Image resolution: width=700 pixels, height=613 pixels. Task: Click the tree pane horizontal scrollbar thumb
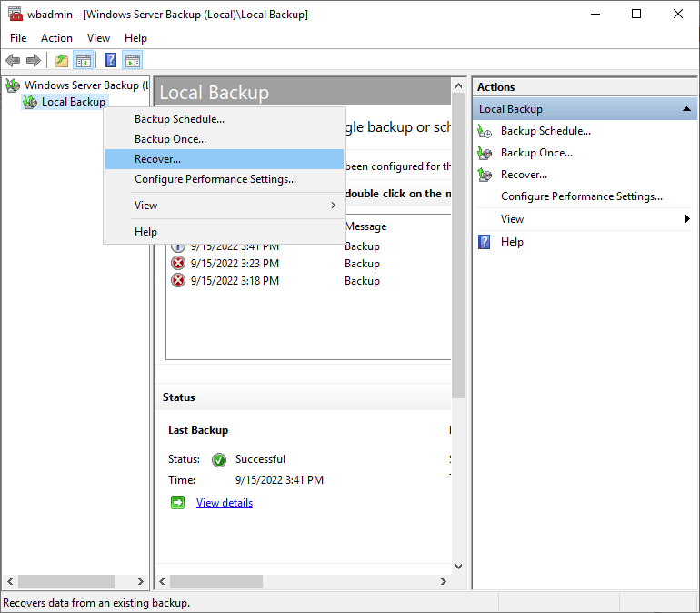66,581
